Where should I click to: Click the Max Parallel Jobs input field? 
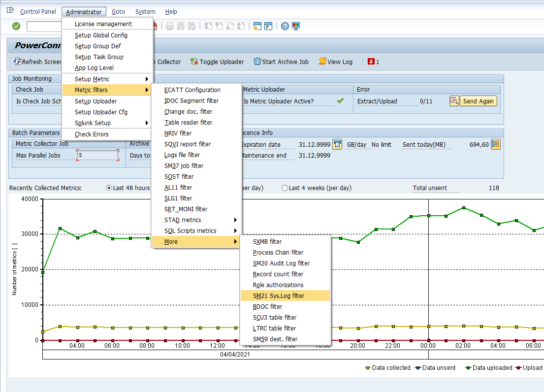click(x=97, y=155)
